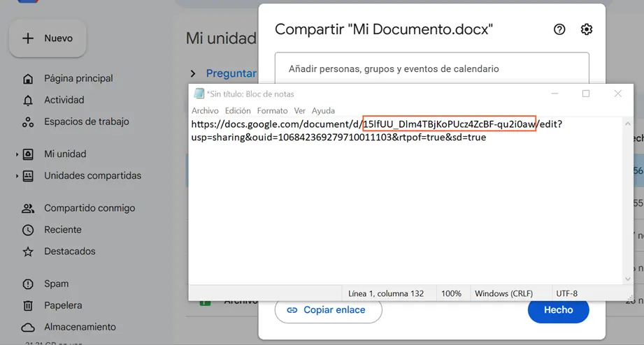644x345 pixels.
Task: Click the people icon for Compartido conmigo
Action: pyautogui.click(x=28, y=208)
